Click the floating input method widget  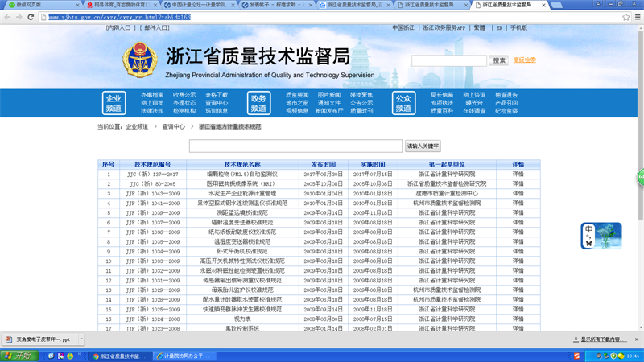[x=601, y=235]
